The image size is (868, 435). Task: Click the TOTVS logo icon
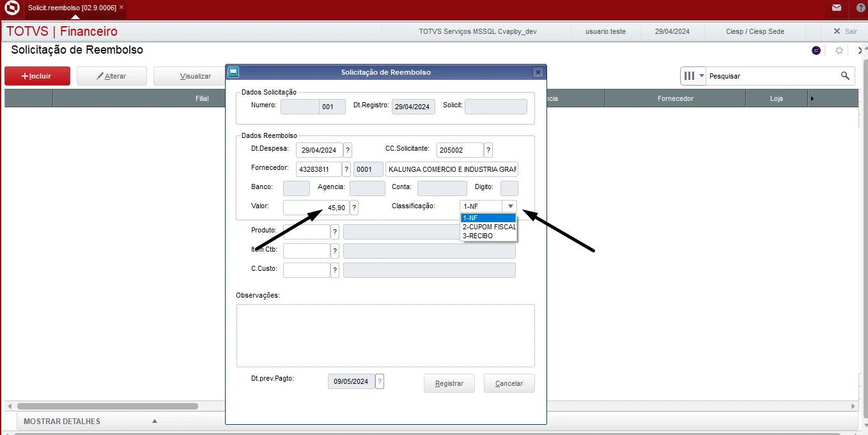[12, 8]
